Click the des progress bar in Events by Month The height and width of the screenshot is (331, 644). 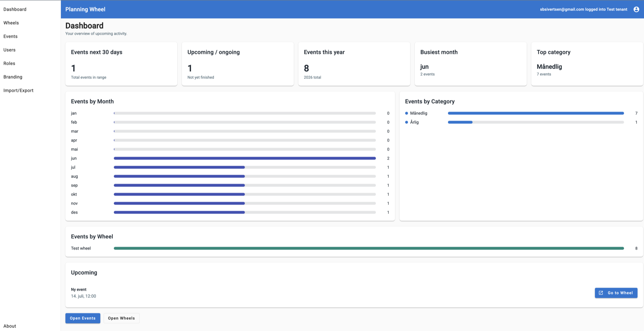click(245, 213)
